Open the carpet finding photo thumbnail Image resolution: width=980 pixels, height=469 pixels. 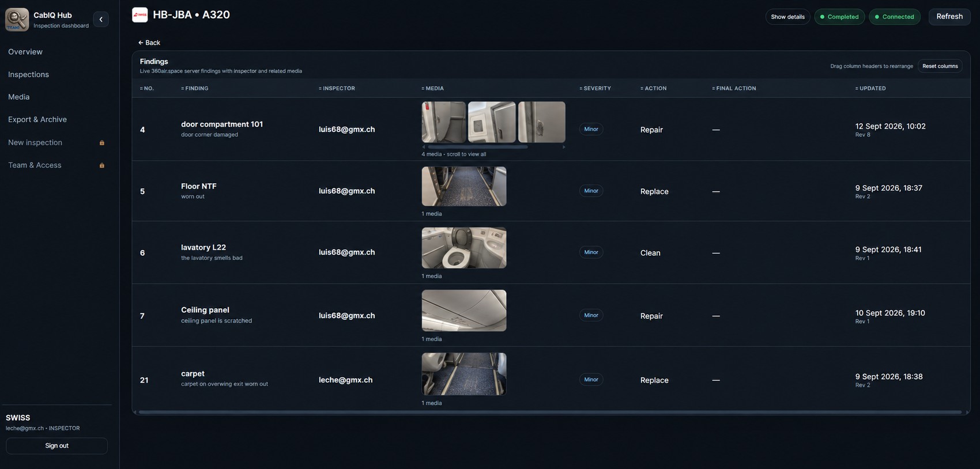tap(464, 374)
